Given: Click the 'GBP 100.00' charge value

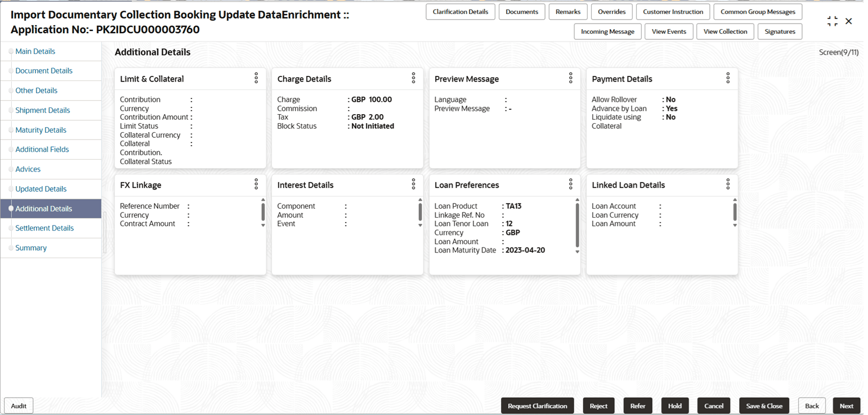Looking at the screenshot, I should coord(372,100).
